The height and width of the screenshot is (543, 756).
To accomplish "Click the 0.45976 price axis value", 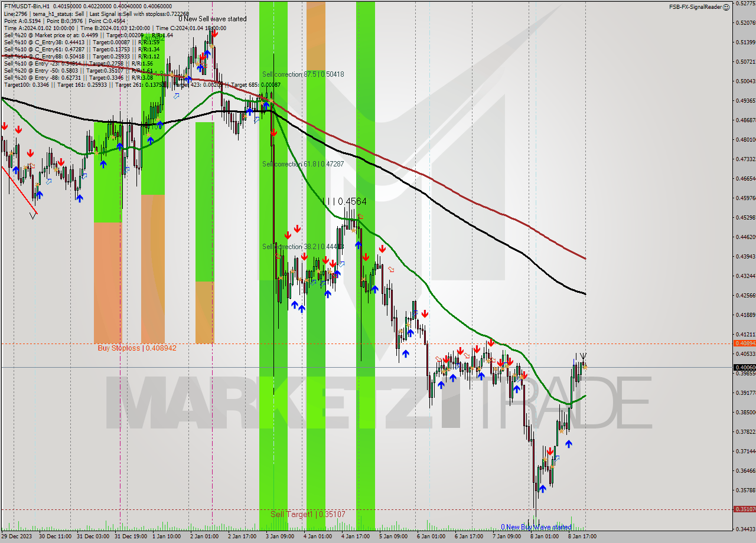I will click(744, 198).
